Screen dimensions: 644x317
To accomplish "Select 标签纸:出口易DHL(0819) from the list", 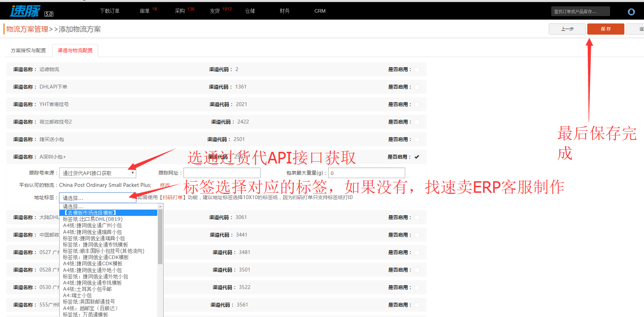I will [109, 219].
